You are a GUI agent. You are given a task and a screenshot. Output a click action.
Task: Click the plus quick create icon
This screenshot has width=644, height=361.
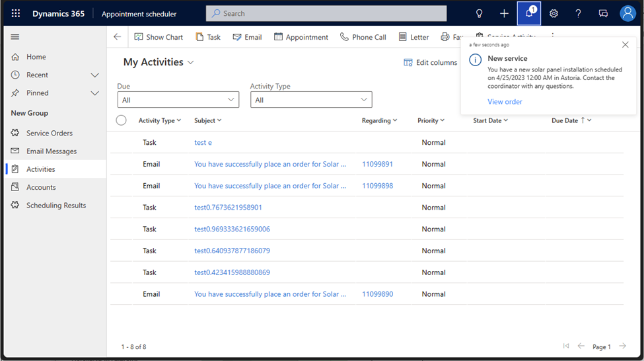[504, 13]
